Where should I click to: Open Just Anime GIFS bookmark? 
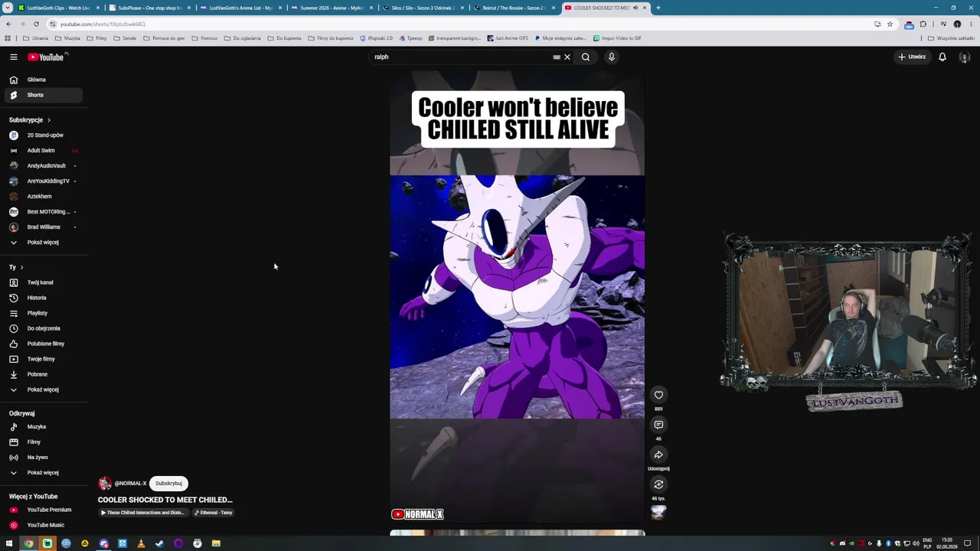[508, 38]
